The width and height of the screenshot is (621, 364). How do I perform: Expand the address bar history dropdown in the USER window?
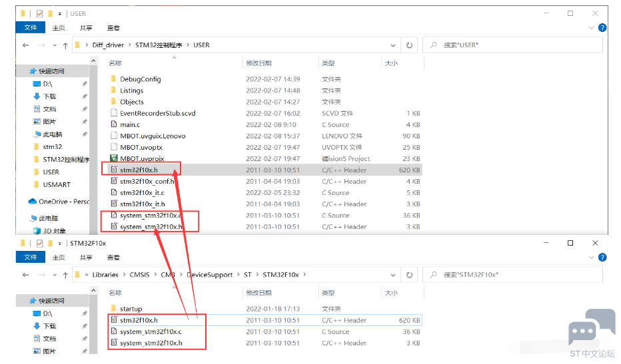393,45
